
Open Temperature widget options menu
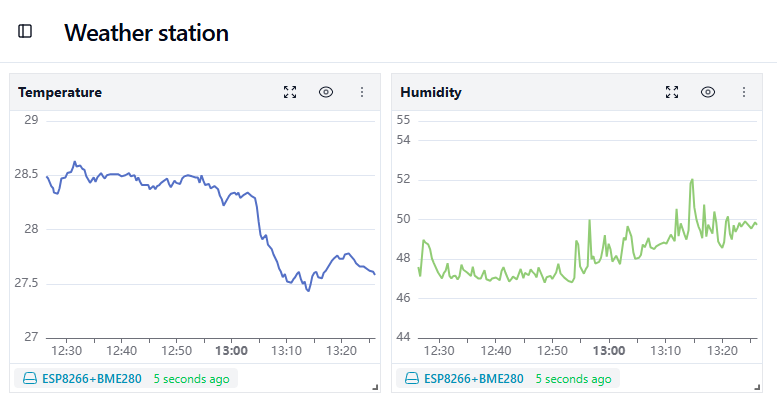pyautogui.click(x=362, y=92)
